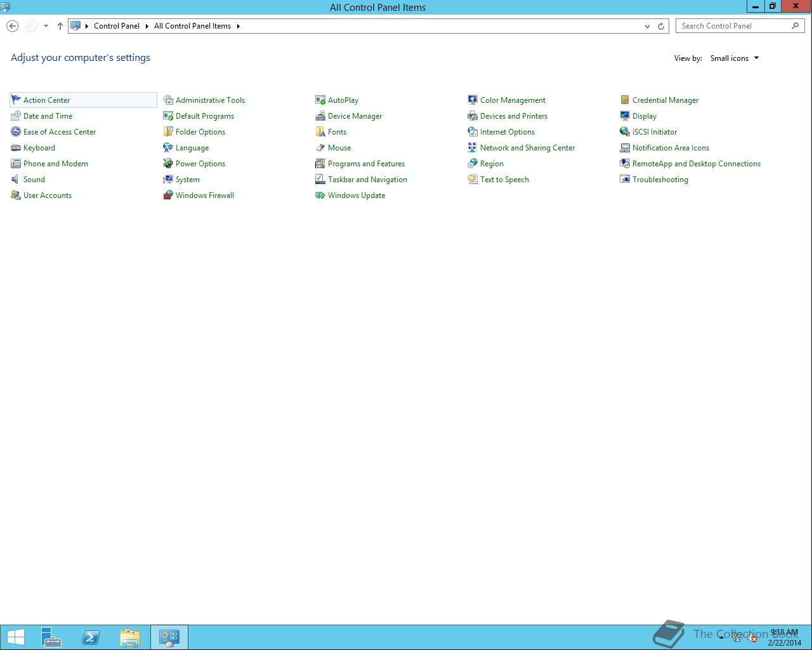Open RemoteApp and Desktop Connections link
The height and width of the screenshot is (650, 812).
697,163
